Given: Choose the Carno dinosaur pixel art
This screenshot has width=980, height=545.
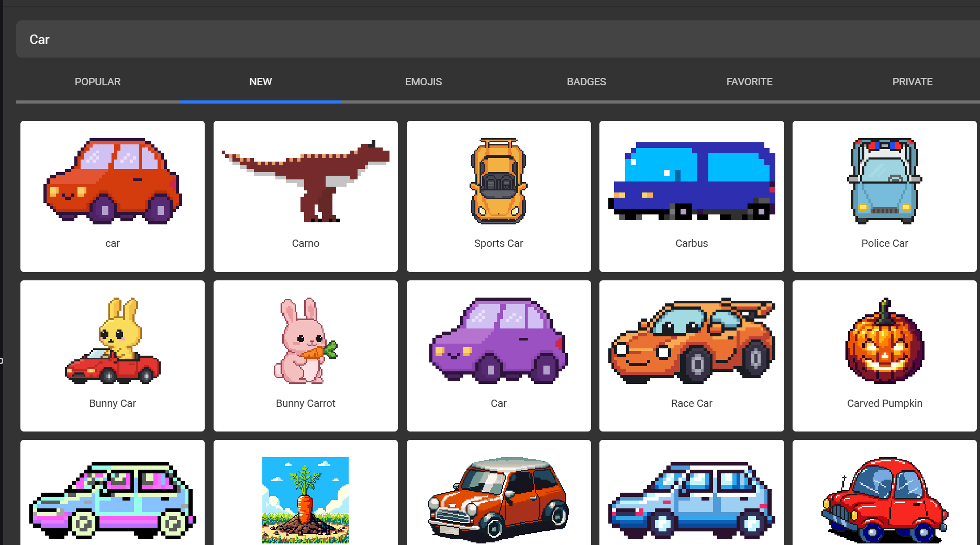Looking at the screenshot, I should point(306,181).
